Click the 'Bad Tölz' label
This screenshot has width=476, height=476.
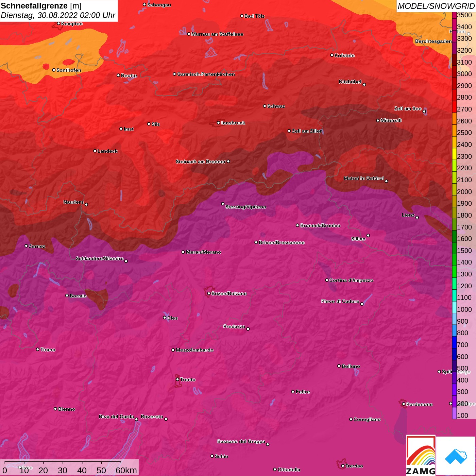(x=254, y=16)
